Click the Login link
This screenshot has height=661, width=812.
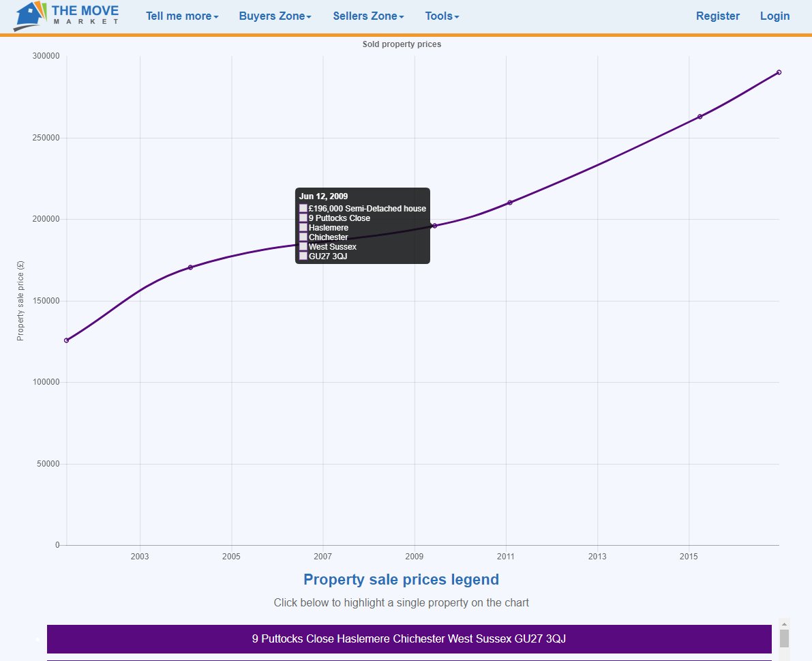(x=775, y=16)
